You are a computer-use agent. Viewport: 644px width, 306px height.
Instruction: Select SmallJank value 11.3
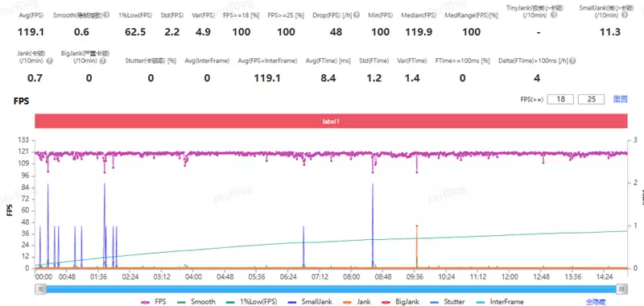[x=610, y=32]
